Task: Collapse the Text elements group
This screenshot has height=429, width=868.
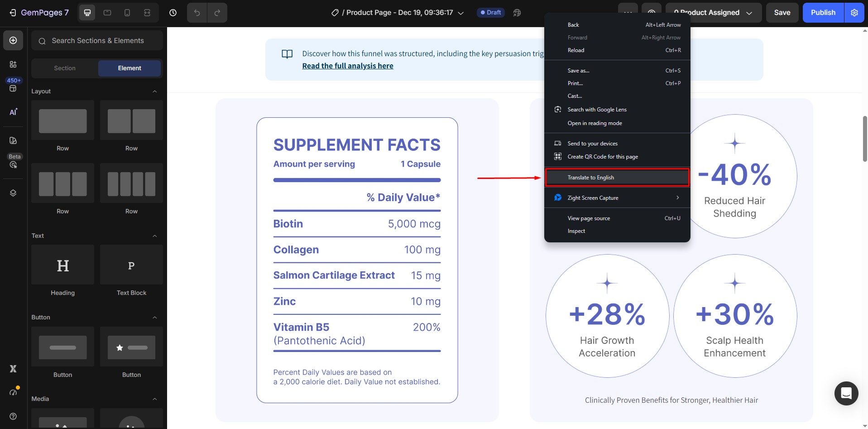Action: (155, 236)
